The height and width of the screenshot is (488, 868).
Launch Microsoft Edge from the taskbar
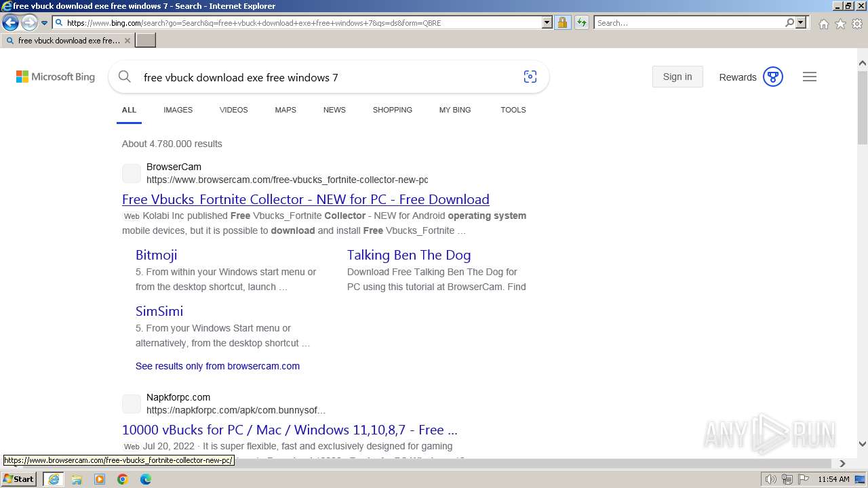[x=146, y=479]
